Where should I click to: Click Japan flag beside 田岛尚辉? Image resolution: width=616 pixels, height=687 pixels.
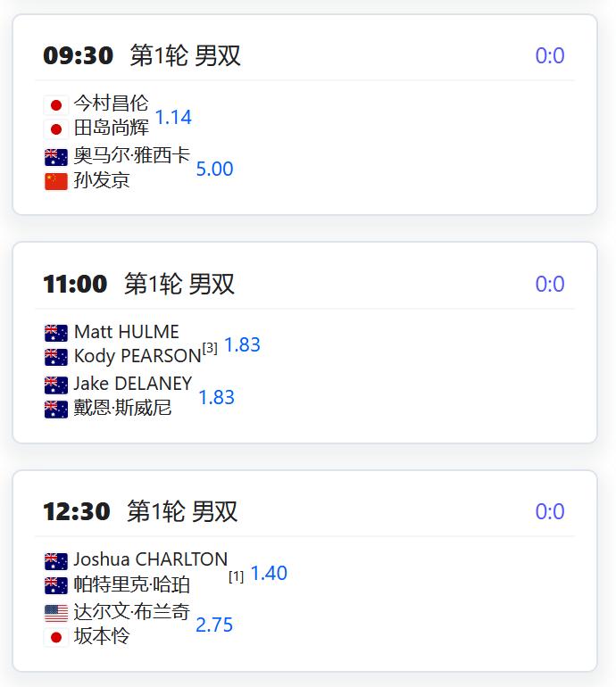point(56,129)
